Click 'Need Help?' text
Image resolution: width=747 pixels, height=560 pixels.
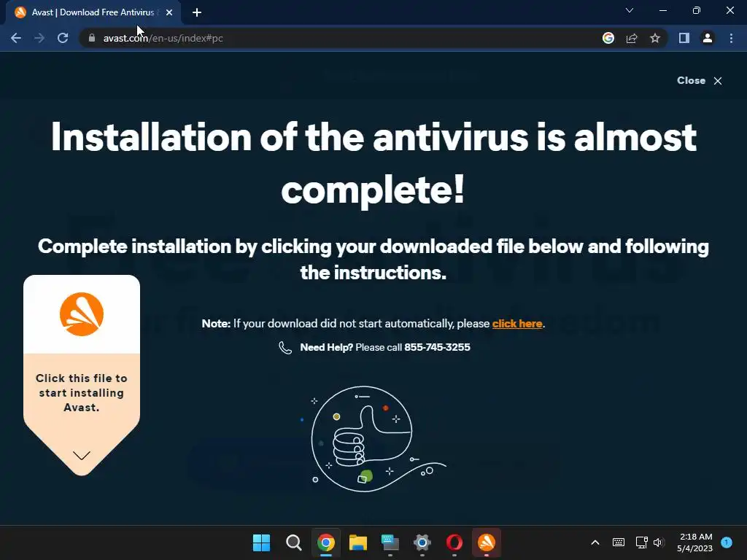[326, 348]
